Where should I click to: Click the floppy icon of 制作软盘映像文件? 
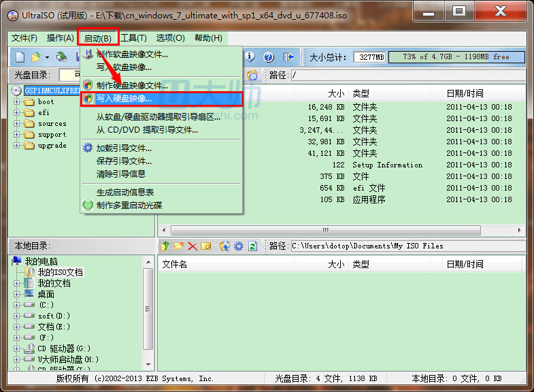point(88,54)
